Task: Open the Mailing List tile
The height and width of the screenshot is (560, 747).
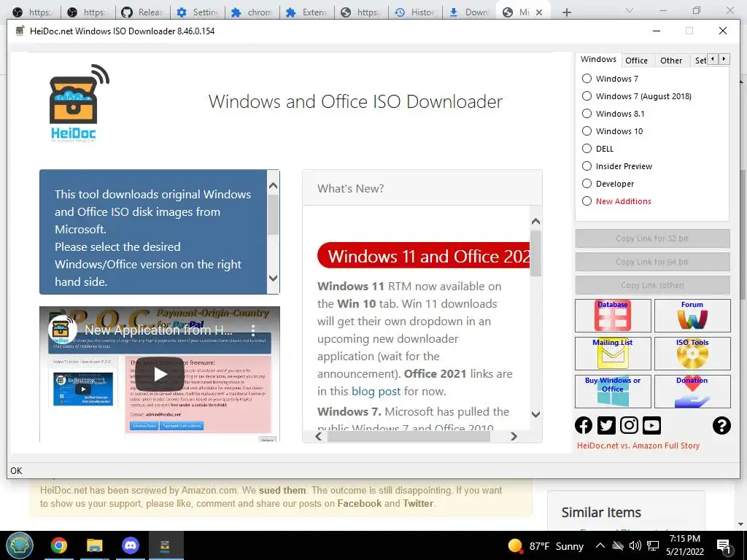Action: click(613, 354)
